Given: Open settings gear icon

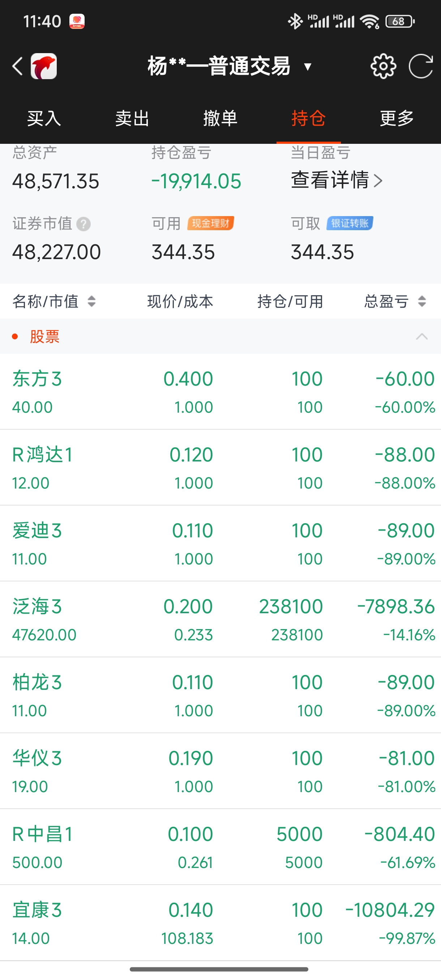Looking at the screenshot, I should click(x=383, y=66).
